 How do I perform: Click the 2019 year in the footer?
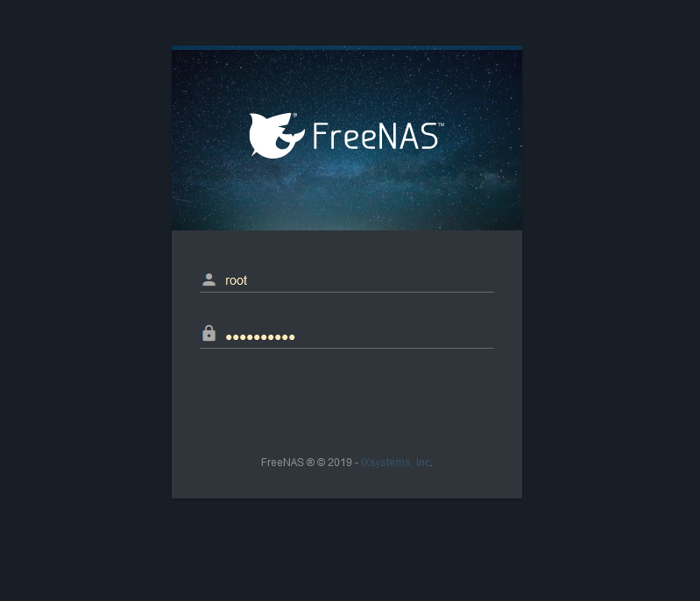tap(340, 463)
